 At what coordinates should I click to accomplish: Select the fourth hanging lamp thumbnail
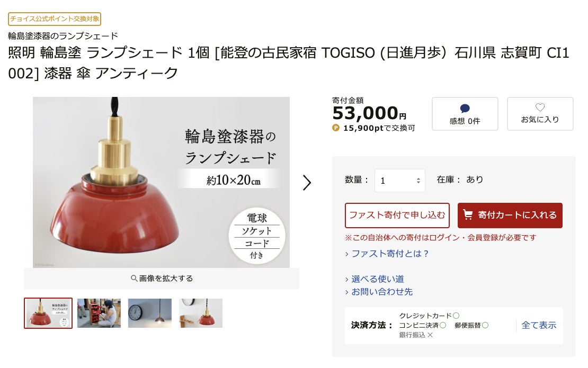tap(201, 313)
